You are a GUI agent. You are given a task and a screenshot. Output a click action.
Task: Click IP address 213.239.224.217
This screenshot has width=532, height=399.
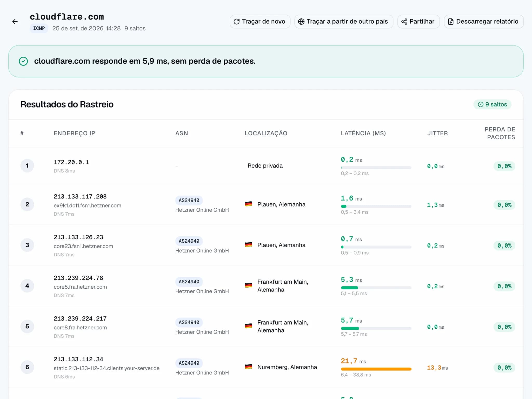click(x=80, y=319)
